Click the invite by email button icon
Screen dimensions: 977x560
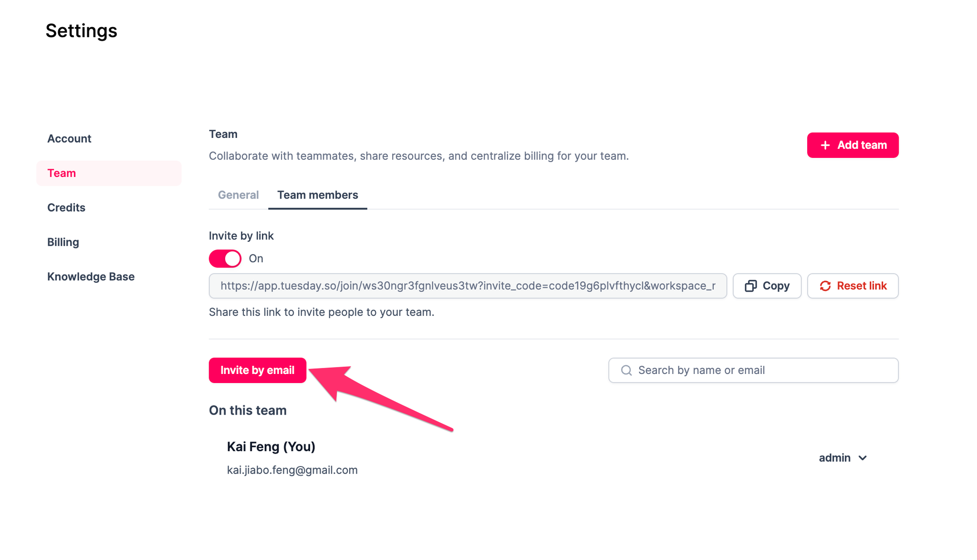(258, 370)
